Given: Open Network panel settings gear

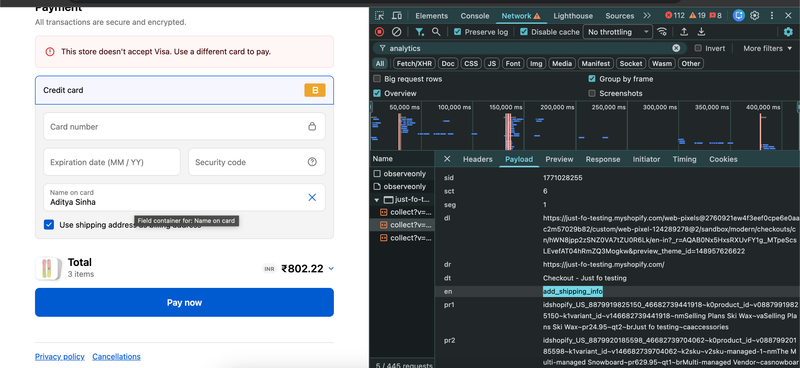Looking at the screenshot, I should [x=788, y=32].
